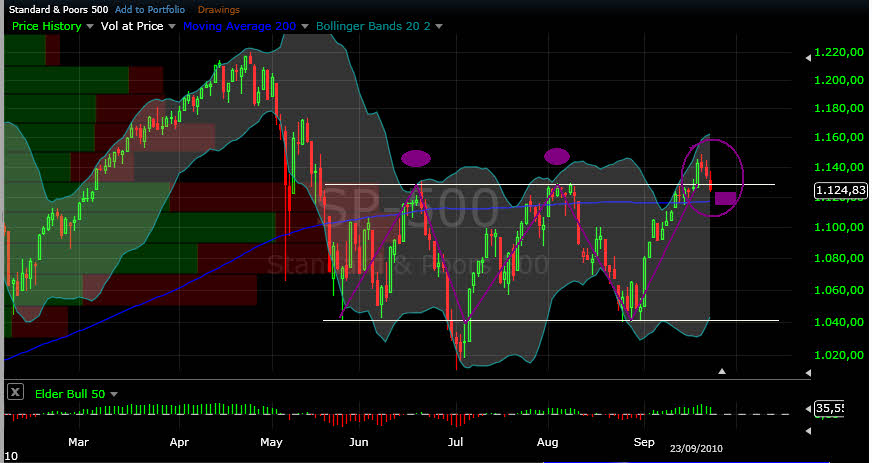Click the Jul label on the time axis
This screenshot has height=463, width=872.
pos(455,442)
